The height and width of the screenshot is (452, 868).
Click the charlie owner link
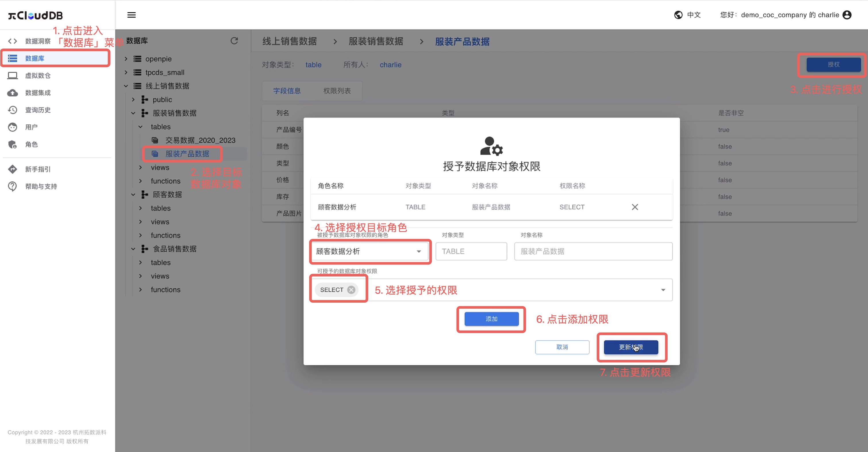(390, 65)
